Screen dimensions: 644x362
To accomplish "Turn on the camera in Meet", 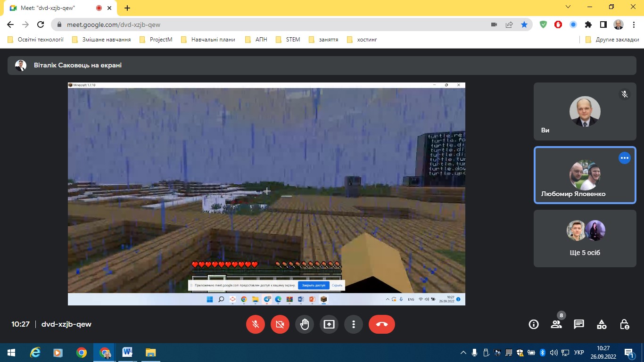I will coord(280,324).
